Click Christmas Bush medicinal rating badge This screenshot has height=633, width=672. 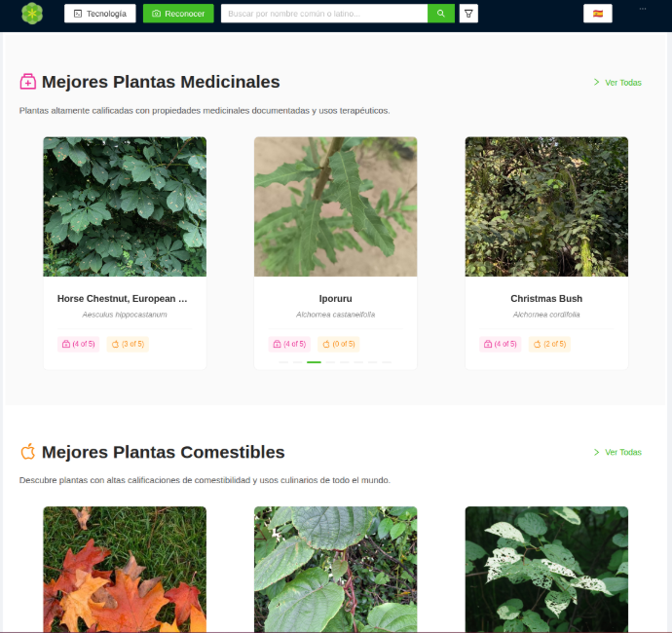click(x=501, y=344)
